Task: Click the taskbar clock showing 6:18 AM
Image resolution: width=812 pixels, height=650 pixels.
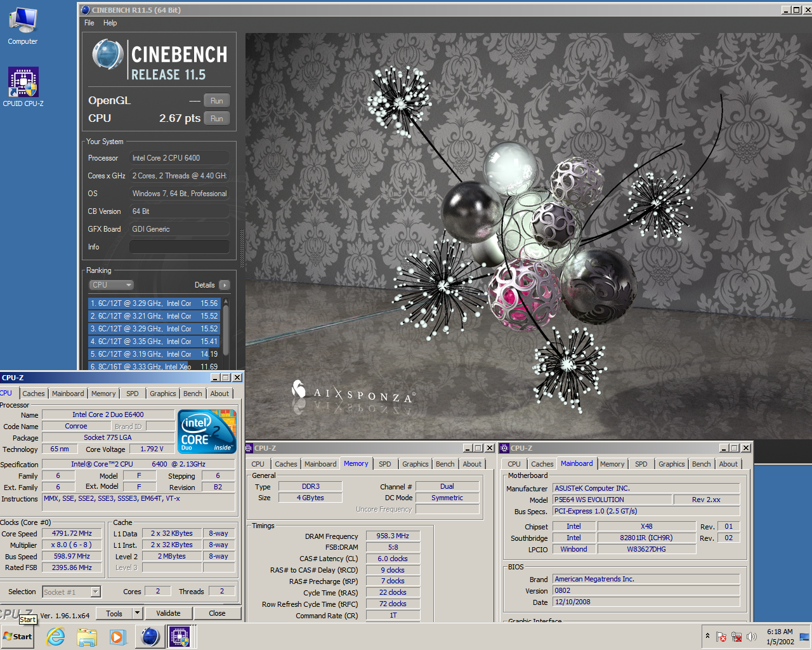Action: pyautogui.click(x=780, y=637)
